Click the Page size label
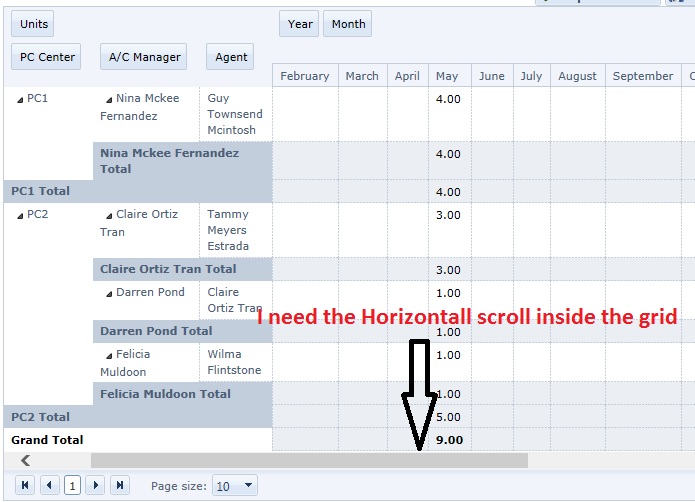The height and width of the screenshot is (502, 695). pos(179,486)
